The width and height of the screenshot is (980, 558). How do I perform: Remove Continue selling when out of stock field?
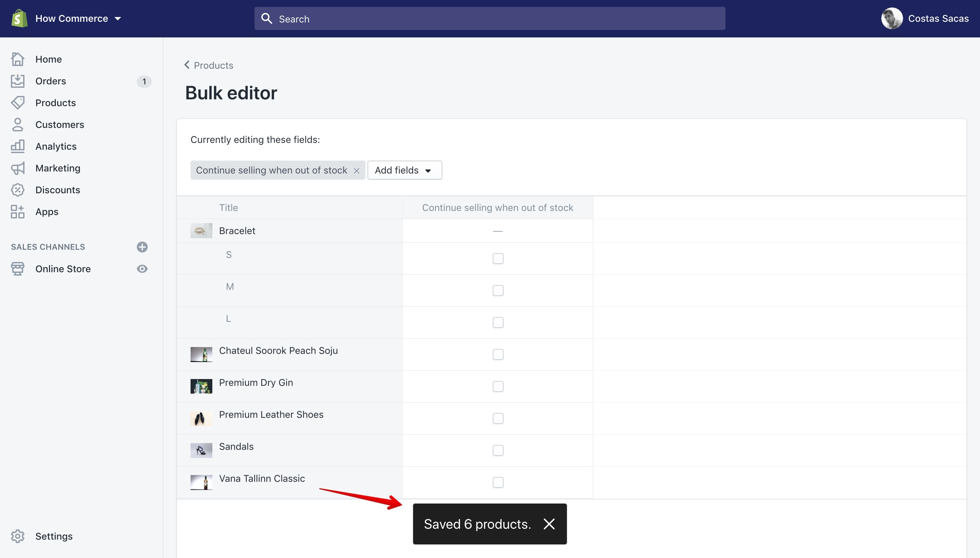356,170
